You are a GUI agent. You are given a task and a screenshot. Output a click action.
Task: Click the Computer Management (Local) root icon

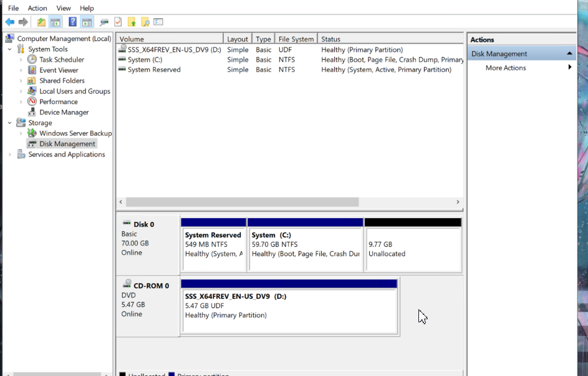coord(10,38)
